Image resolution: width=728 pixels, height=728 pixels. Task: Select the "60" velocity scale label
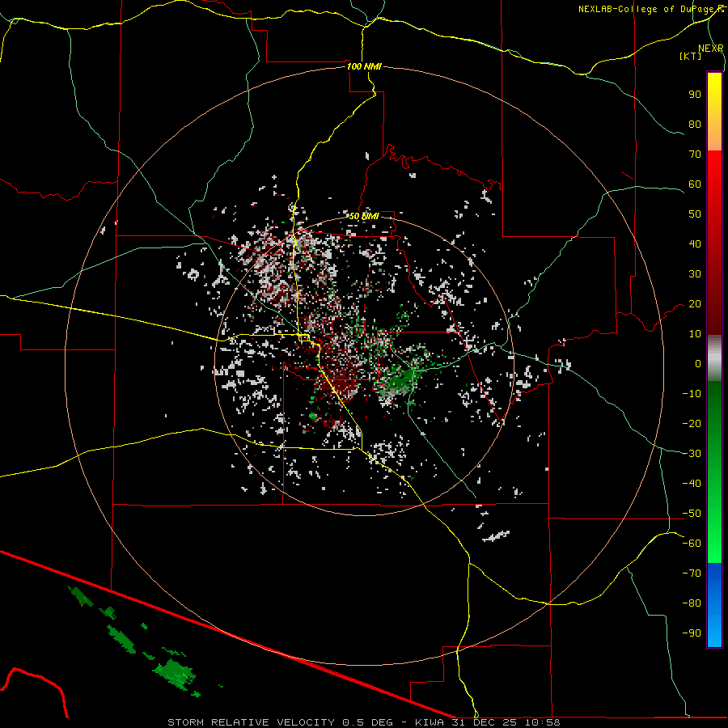click(695, 184)
